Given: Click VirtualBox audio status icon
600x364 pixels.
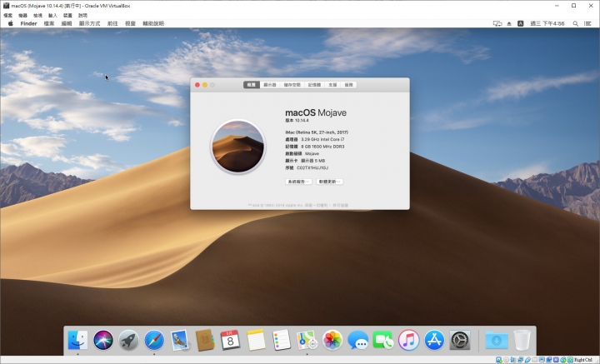Looking at the screenshot, I should (512, 360).
